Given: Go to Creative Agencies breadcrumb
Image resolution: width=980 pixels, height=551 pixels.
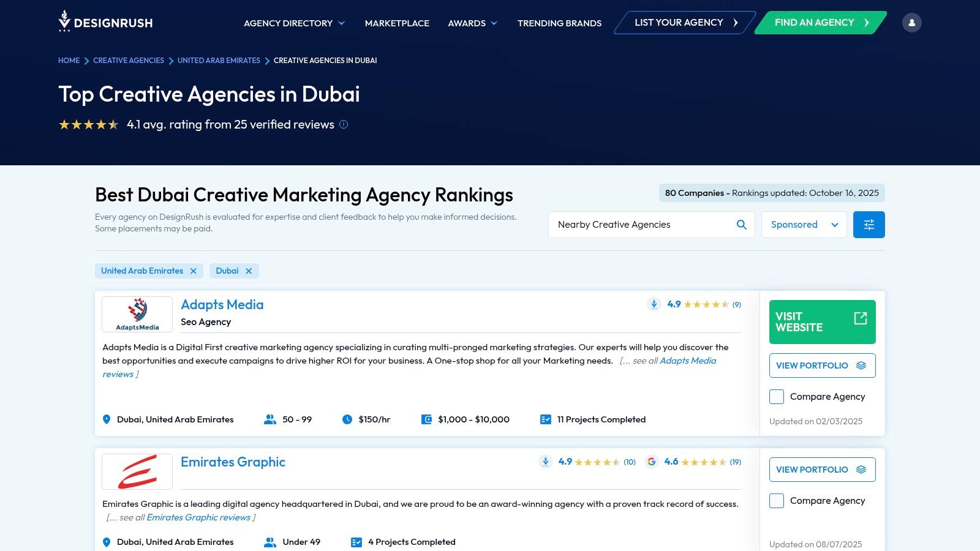Looking at the screenshot, I should 129,61.
